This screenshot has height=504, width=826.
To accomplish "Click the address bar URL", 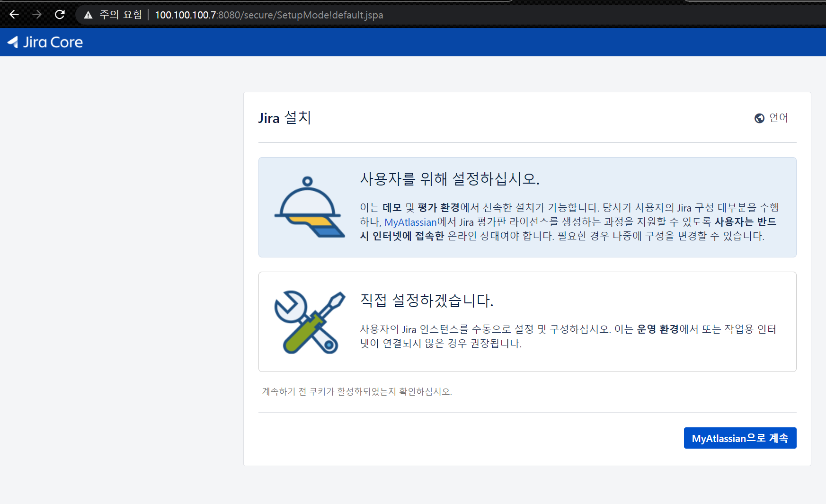I will [269, 15].
